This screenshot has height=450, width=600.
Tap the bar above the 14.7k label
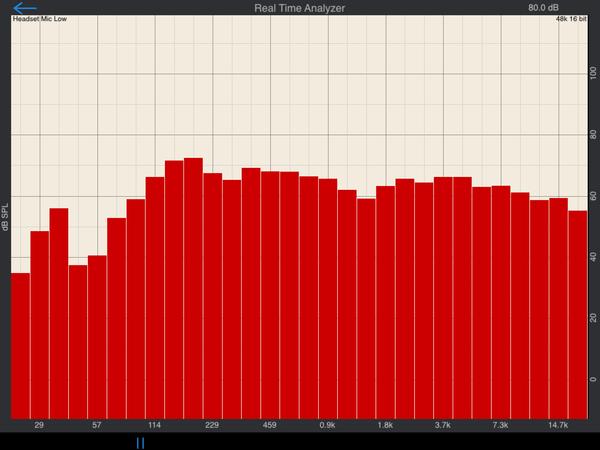559,308
